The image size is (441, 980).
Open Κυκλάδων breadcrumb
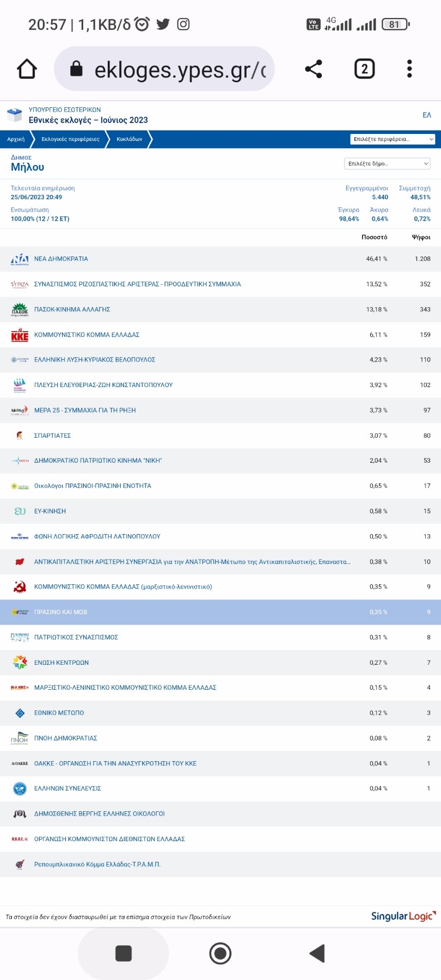pyautogui.click(x=129, y=139)
